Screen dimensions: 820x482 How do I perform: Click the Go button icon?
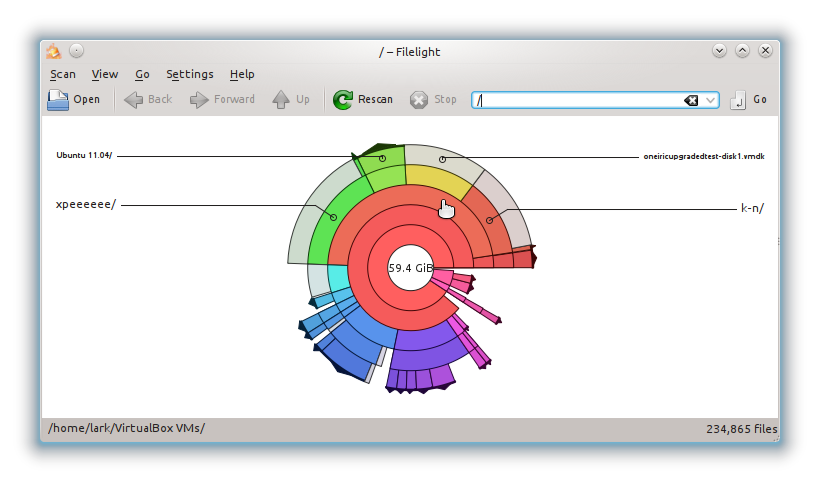click(739, 99)
